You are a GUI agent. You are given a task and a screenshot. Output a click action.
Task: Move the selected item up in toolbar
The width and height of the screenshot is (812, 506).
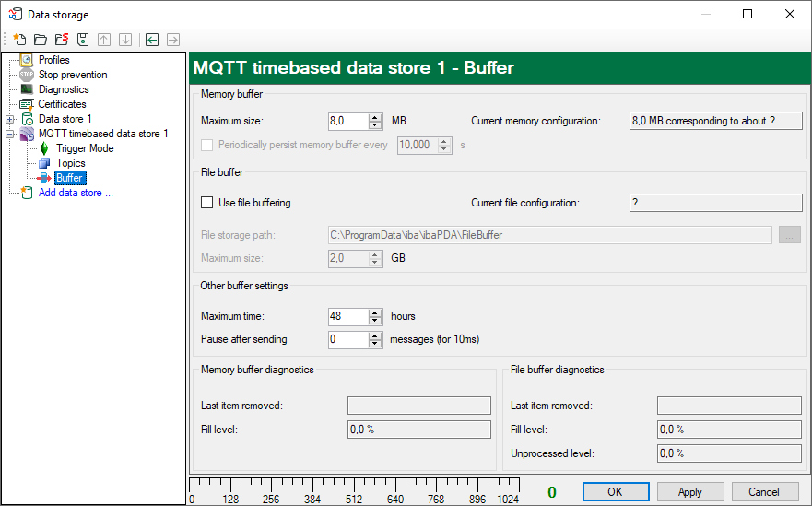coord(104,40)
